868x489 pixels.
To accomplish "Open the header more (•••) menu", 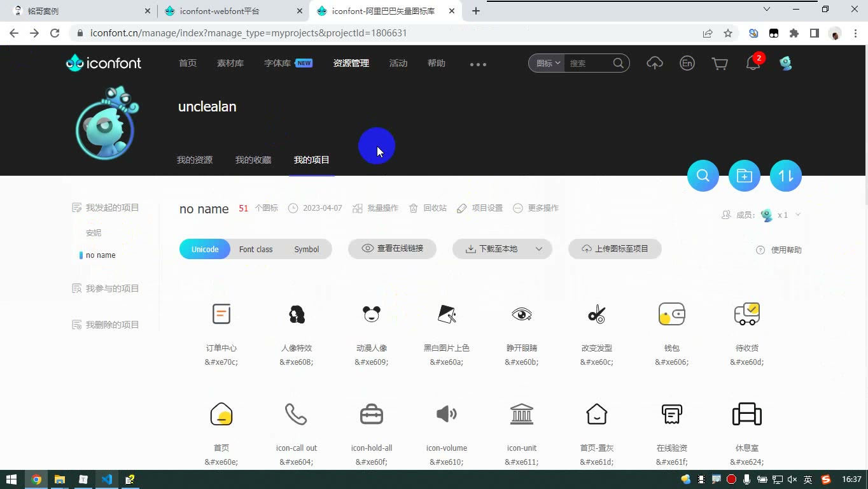I will coord(478,64).
